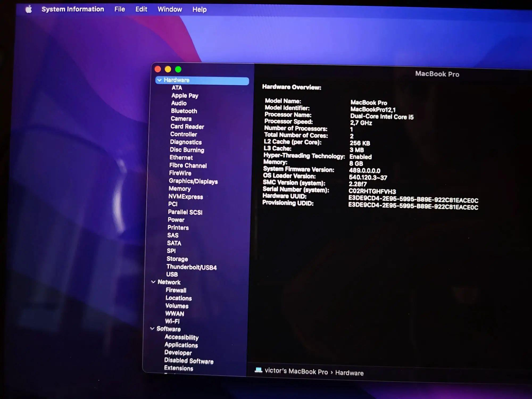
Task: Click the MacBook icon in the path bar
Action: coord(258,370)
